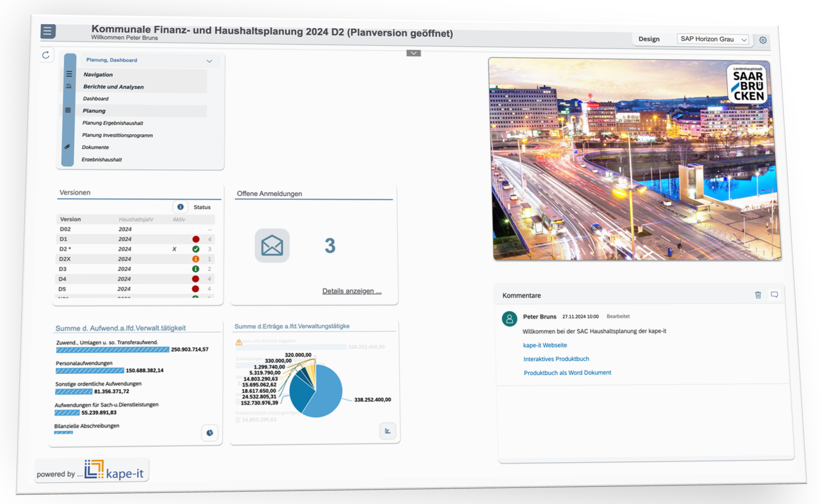Add a comment via the speech bubble icon
This screenshot has width=820, height=504.
pyautogui.click(x=774, y=295)
